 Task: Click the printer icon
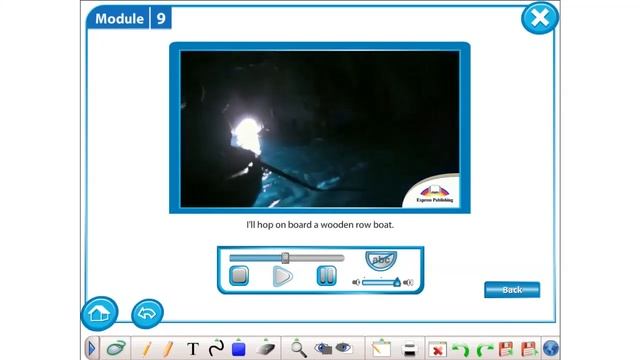(x=409, y=349)
